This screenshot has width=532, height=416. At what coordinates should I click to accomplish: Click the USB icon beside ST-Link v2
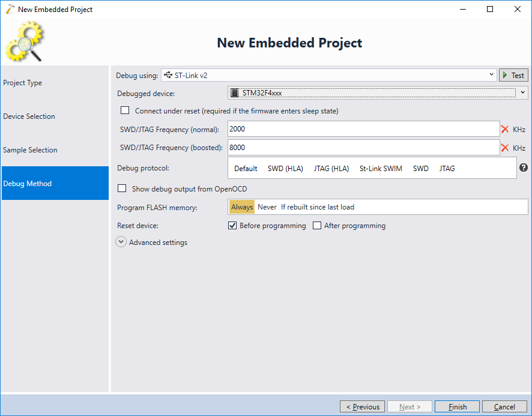click(x=168, y=74)
